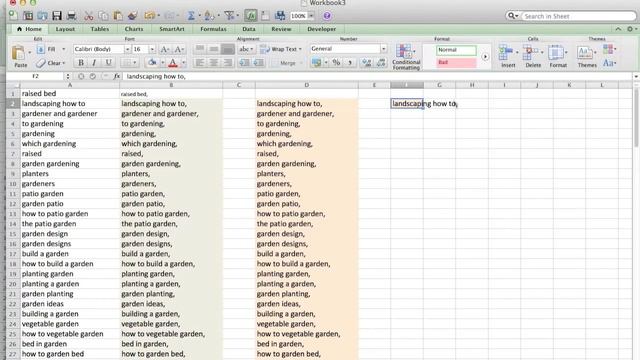Open Conditional Formatting menu
The image size is (640, 360).
click(x=406, y=57)
